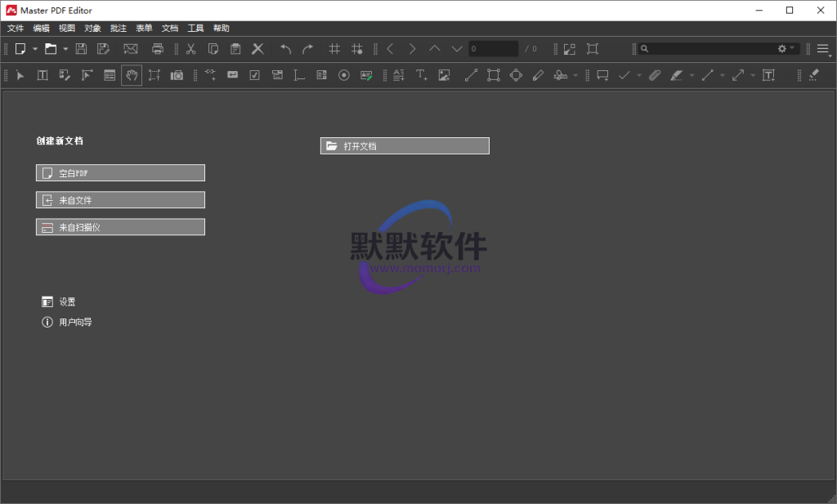
Task: Add a Radio Button form field
Action: [344, 75]
